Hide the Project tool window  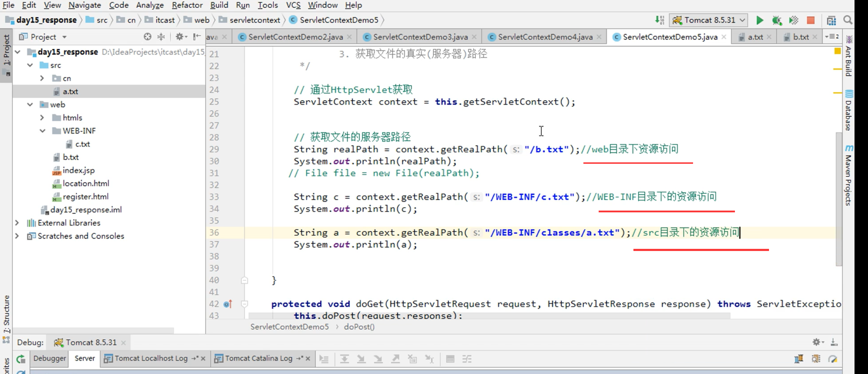tap(197, 37)
